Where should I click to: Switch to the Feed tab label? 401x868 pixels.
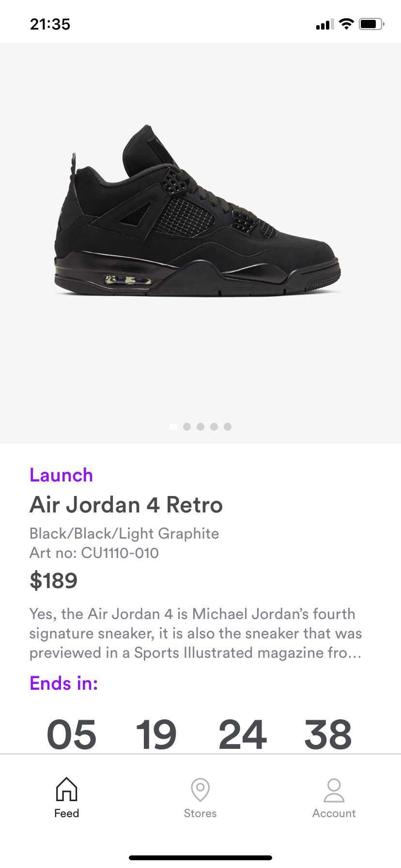coord(66,813)
